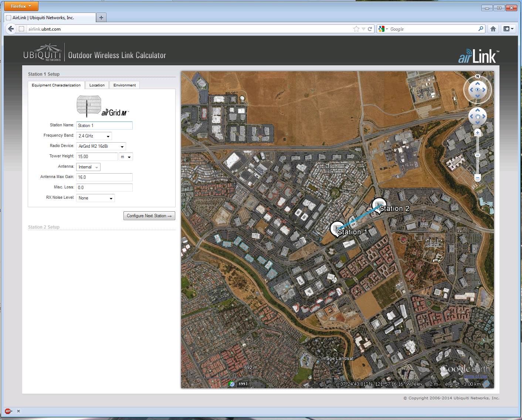Zoom in with the map plus button
This screenshot has height=420, width=522.
point(478,133)
